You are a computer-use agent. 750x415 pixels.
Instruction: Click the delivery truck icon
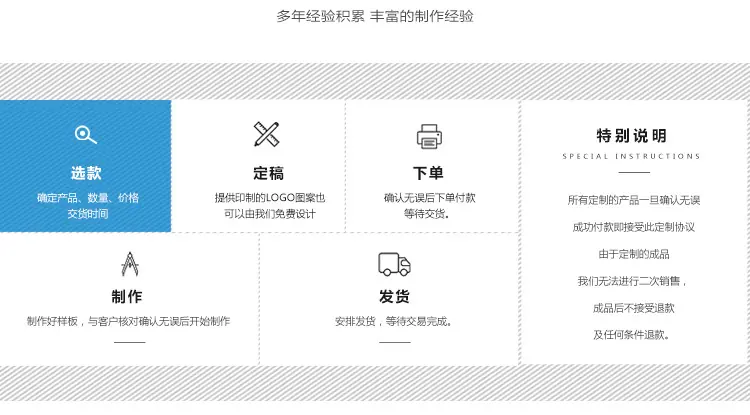pyautogui.click(x=395, y=264)
